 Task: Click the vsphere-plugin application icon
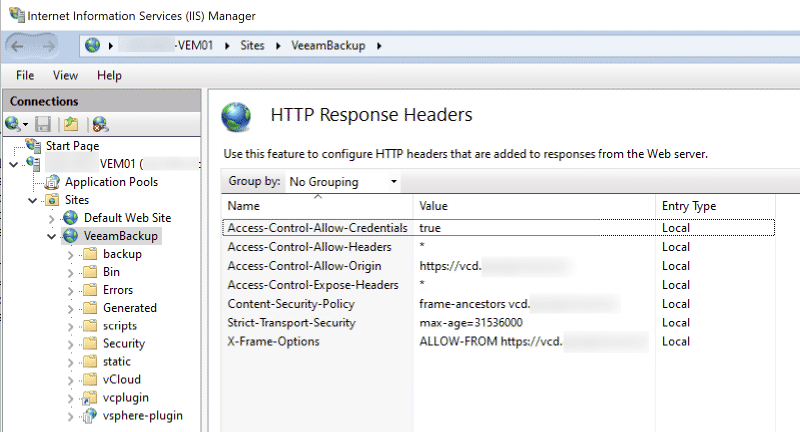coord(90,415)
